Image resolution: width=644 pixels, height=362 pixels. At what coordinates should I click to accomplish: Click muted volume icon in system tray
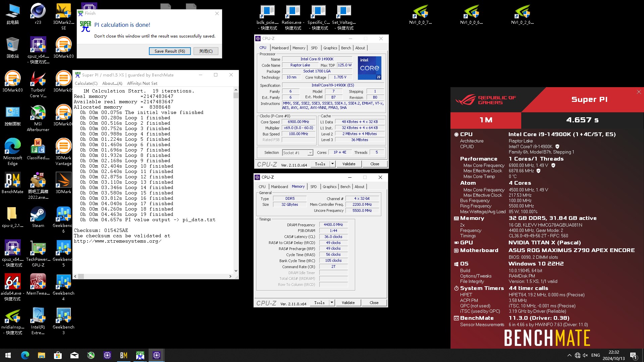point(585,355)
